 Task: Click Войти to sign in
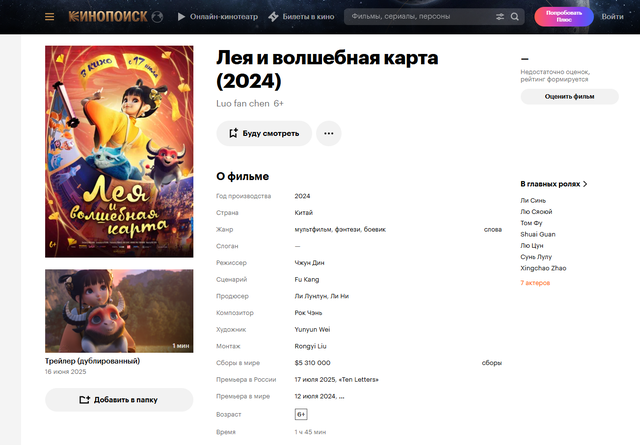[612, 17]
